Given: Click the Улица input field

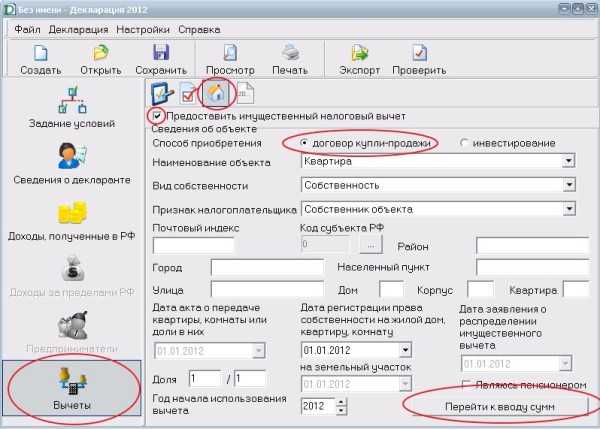Looking at the screenshot, I should pos(267,290).
